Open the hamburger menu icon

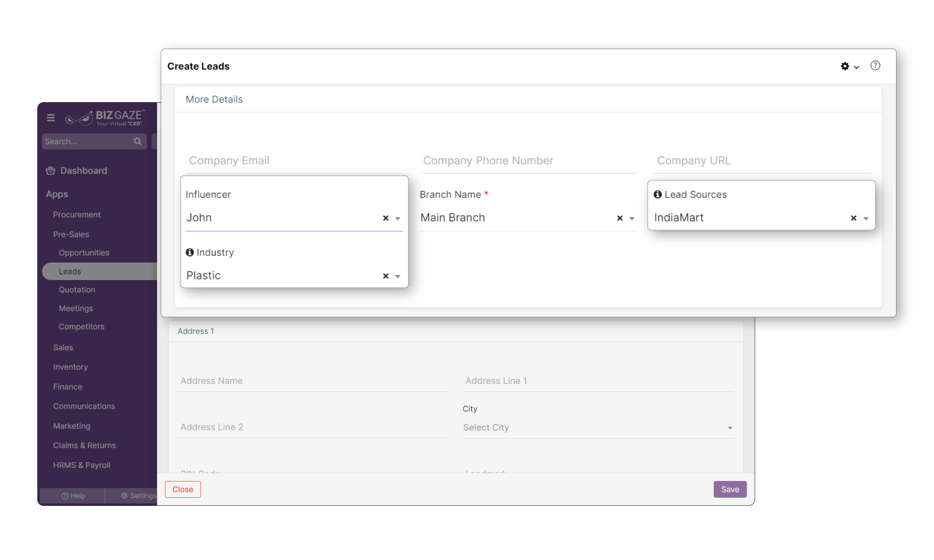click(x=51, y=118)
